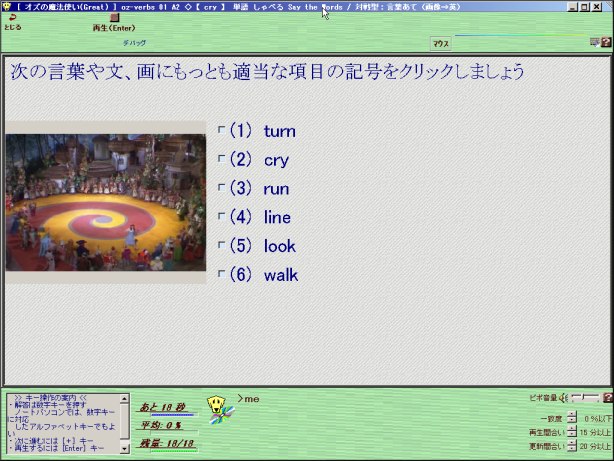Click the Wizard of Oz spiral image
This screenshot has width=614, height=461.
[105, 203]
